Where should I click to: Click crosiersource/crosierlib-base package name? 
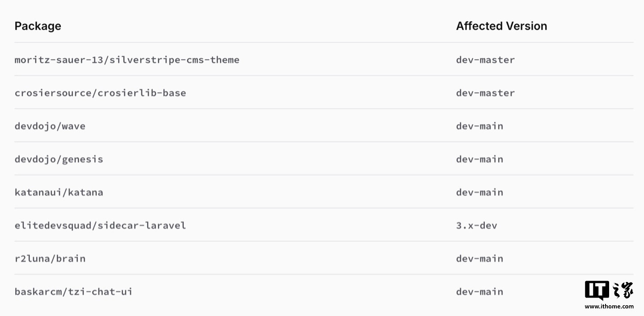(100, 93)
